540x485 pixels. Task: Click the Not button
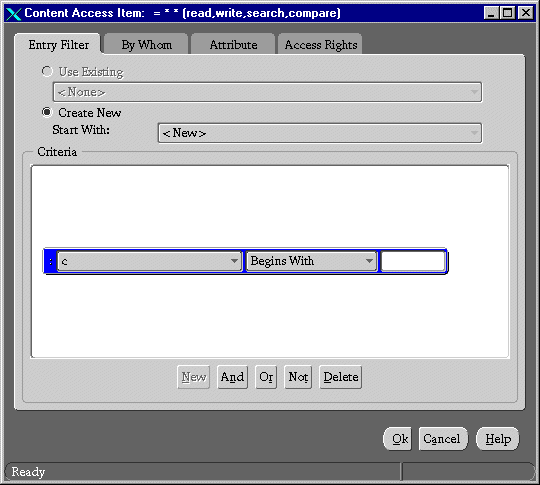[x=298, y=377]
